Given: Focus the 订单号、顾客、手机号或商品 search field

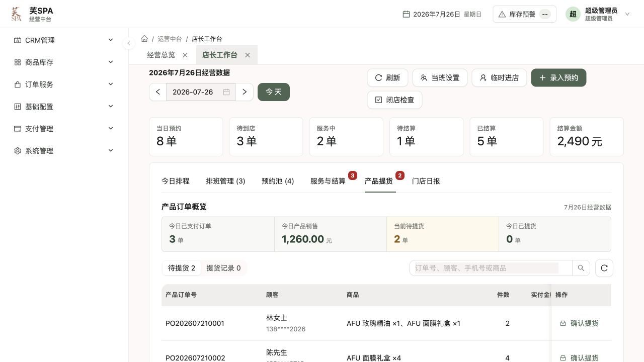Looking at the screenshot, I should click(491, 268).
